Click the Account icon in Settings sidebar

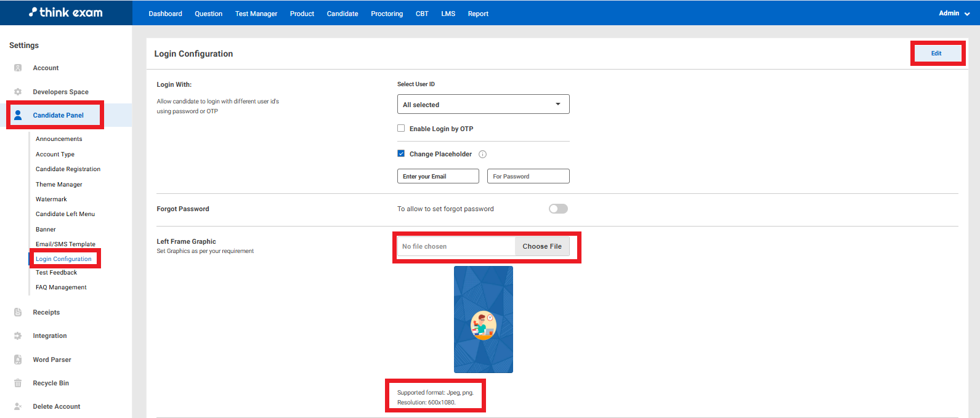coord(18,68)
